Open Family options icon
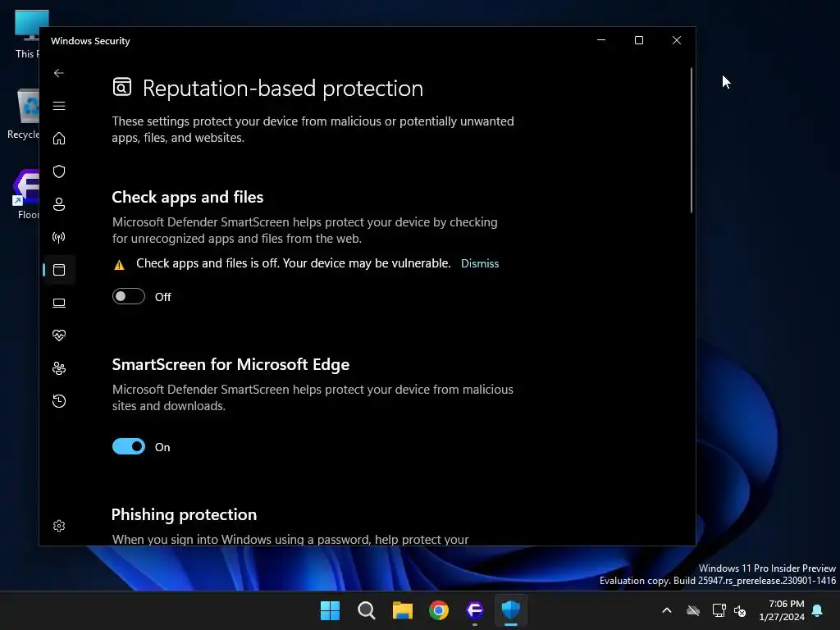This screenshot has width=840, height=630. [x=59, y=368]
